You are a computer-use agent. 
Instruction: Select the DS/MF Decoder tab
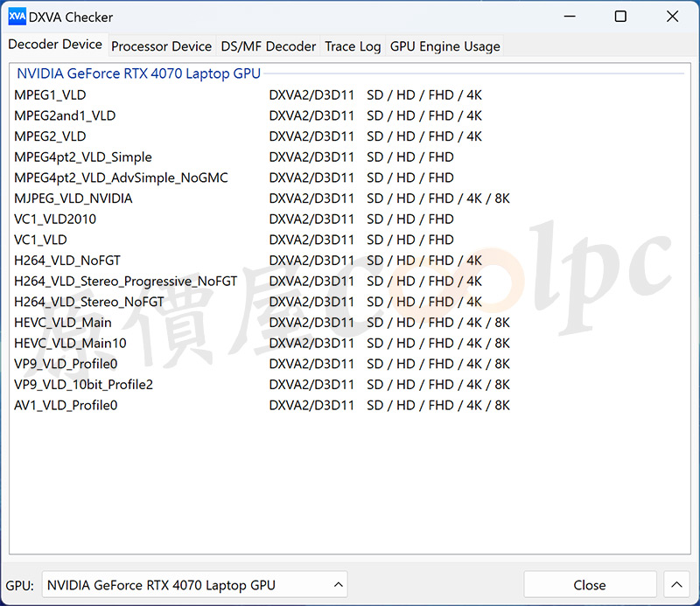point(269,46)
